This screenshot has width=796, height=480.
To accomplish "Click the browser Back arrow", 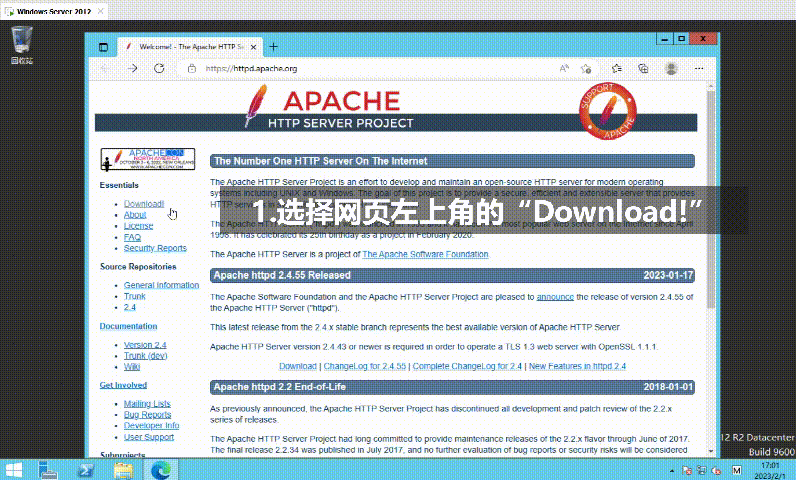I will point(106,68).
